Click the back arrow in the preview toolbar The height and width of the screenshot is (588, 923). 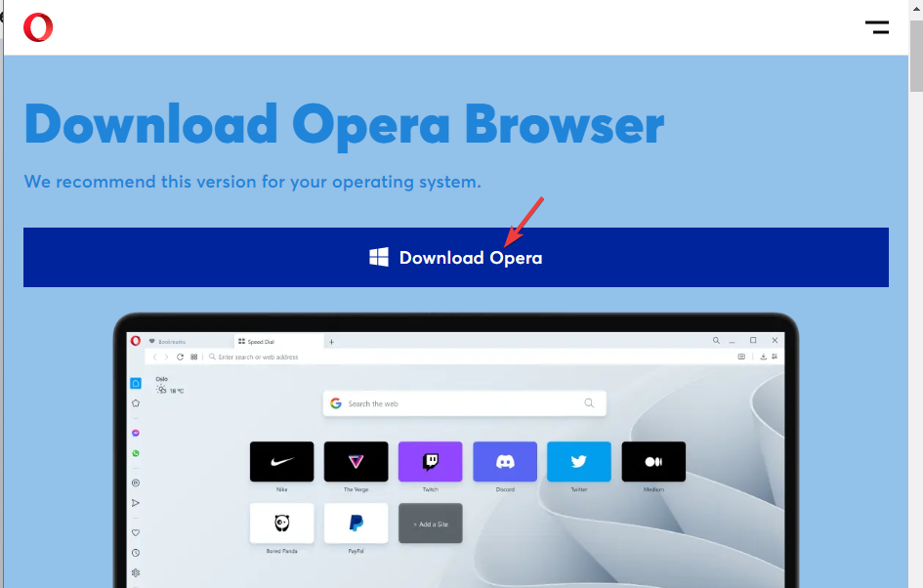coord(155,357)
